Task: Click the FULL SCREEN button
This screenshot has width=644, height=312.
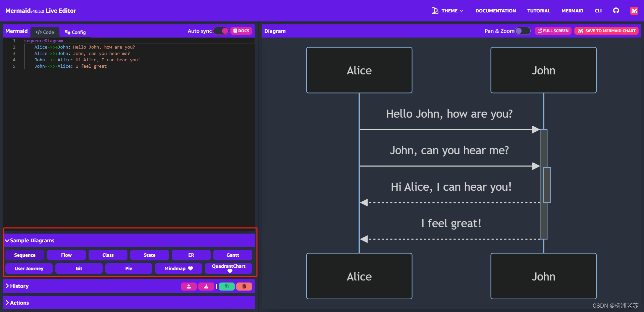Action: [553, 31]
